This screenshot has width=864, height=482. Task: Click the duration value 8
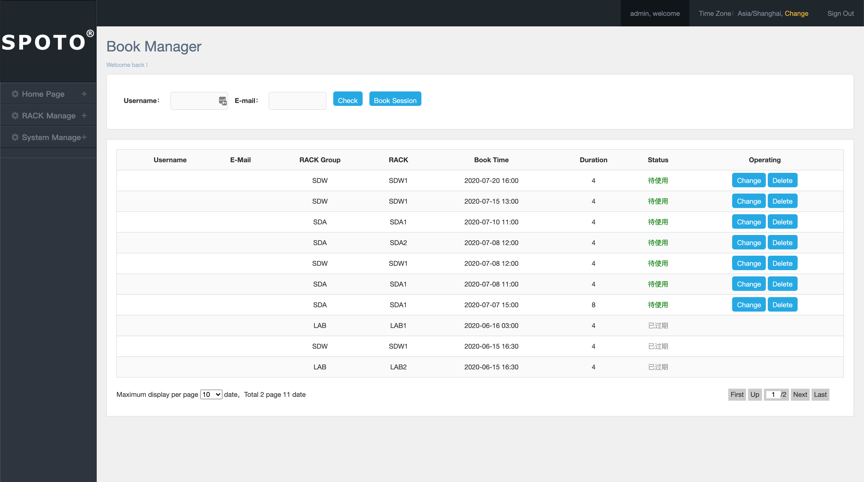593,305
